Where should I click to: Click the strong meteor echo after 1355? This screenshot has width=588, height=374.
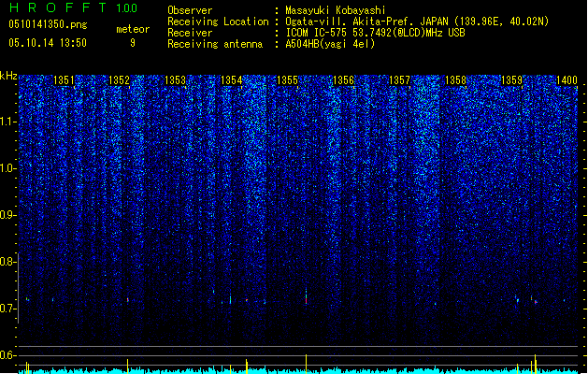tap(306, 296)
